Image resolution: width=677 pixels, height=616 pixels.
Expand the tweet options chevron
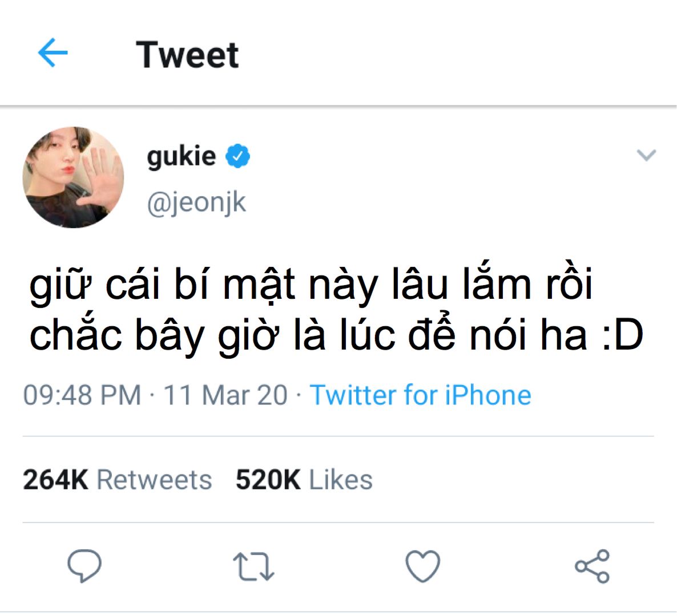tap(646, 155)
